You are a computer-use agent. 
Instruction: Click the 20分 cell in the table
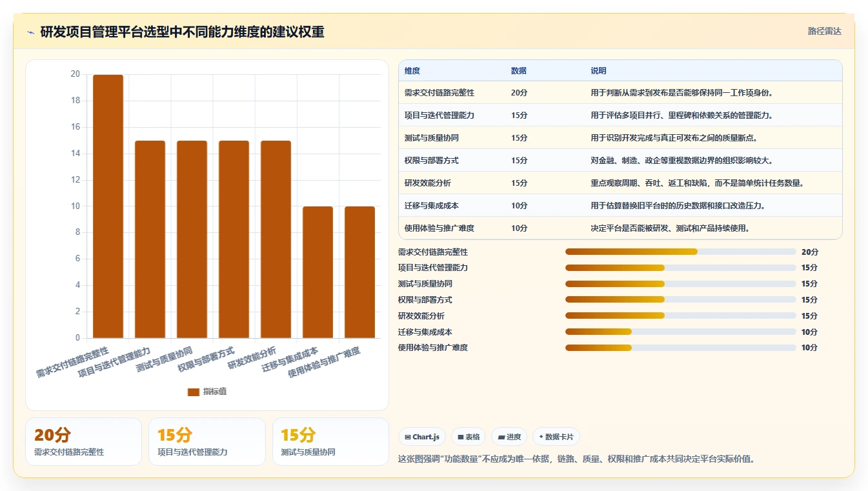tap(519, 92)
